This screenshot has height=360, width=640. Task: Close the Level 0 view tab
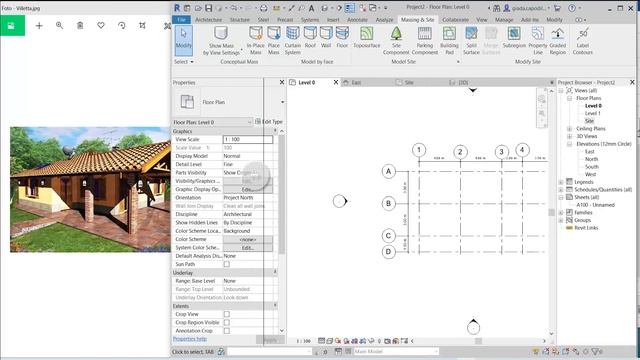[x=336, y=82]
